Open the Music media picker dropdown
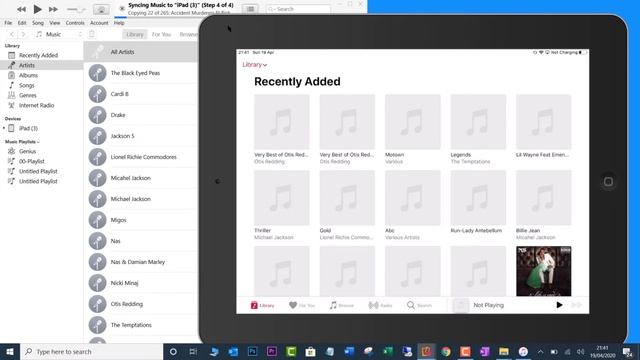 pos(59,34)
